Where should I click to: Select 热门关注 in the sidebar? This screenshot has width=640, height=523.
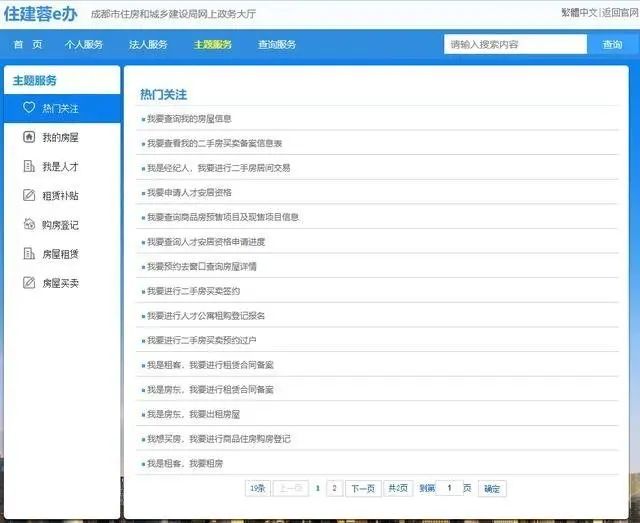click(x=62, y=108)
